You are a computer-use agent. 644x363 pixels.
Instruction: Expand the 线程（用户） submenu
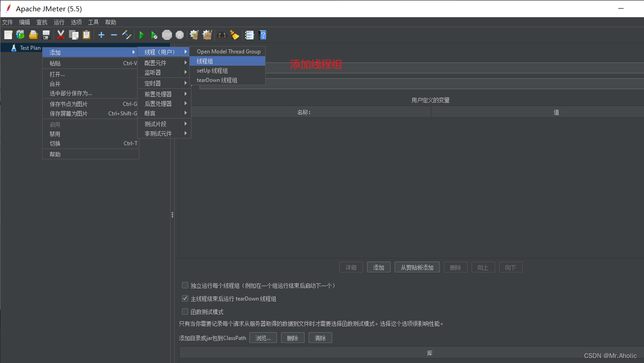(164, 52)
